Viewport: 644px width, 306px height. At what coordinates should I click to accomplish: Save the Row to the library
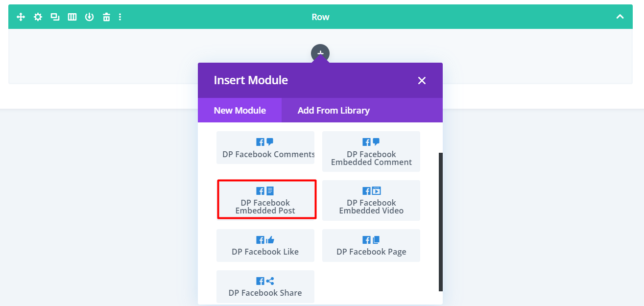coord(89,16)
